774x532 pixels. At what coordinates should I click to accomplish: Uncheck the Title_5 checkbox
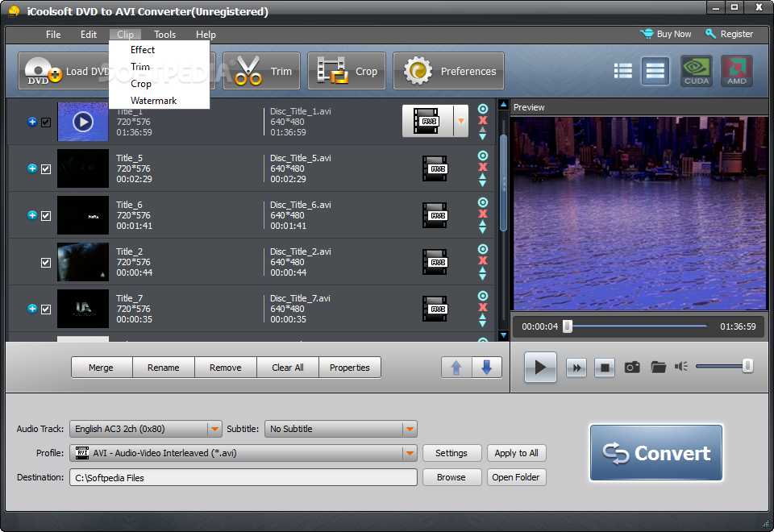(46, 169)
